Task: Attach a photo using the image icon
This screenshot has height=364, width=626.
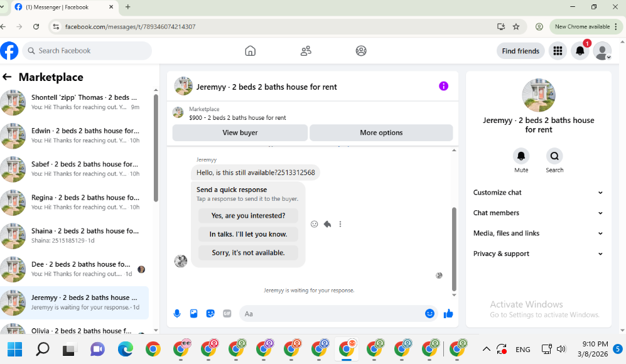Action: tap(193, 314)
